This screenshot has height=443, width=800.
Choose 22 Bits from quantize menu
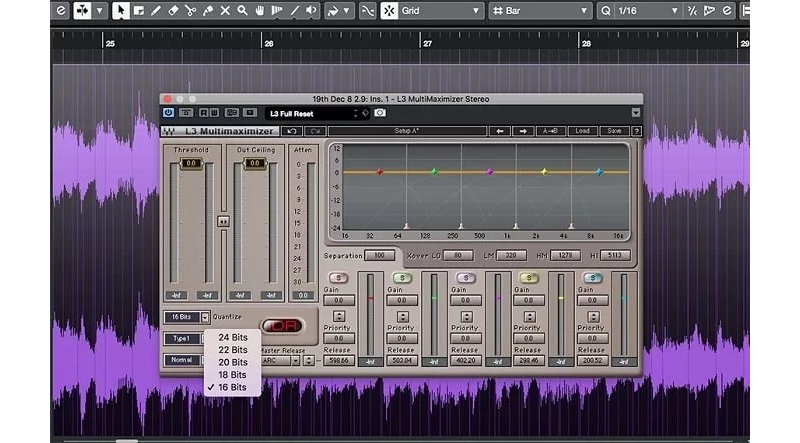pos(233,350)
